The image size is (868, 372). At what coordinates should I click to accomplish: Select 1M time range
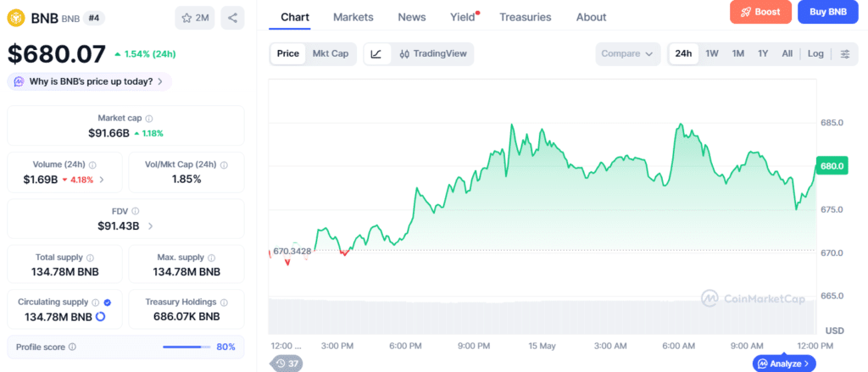pyautogui.click(x=738, y=53)
